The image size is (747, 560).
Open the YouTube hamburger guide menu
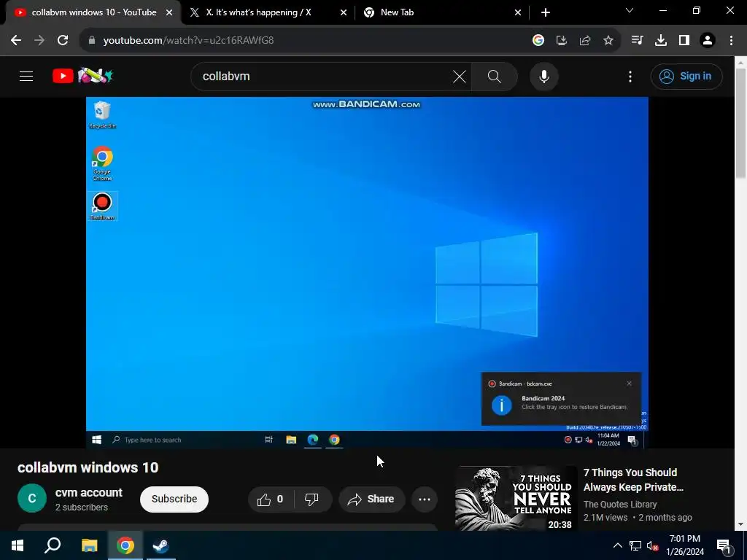coord(26,76)
